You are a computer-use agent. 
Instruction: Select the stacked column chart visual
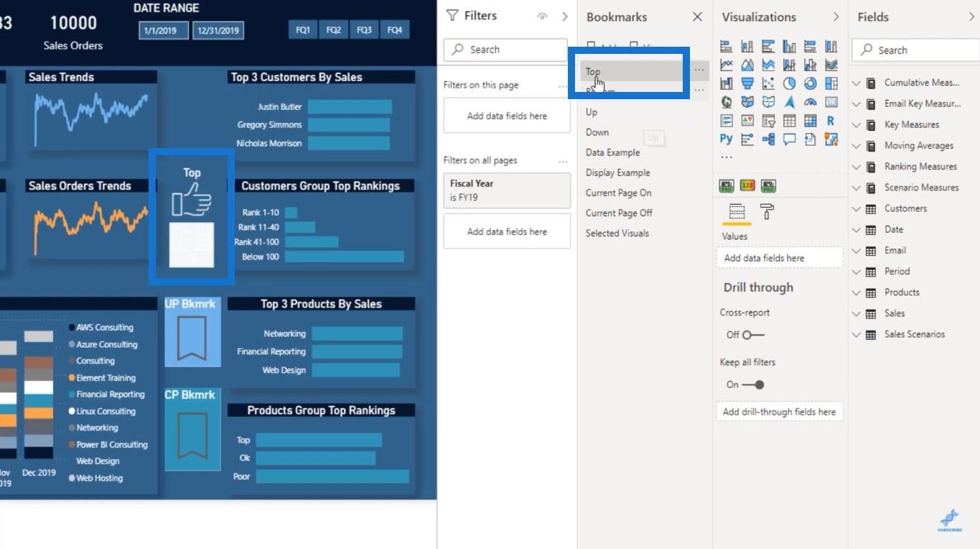click(747, 47)
